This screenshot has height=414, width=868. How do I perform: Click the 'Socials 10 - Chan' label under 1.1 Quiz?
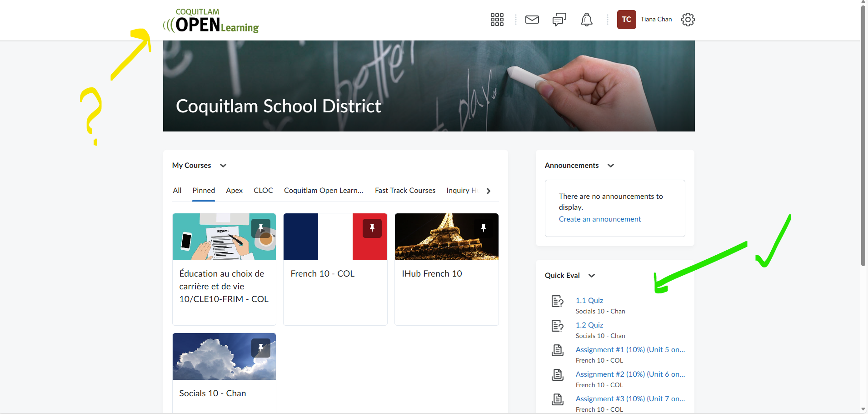point(600,312)
